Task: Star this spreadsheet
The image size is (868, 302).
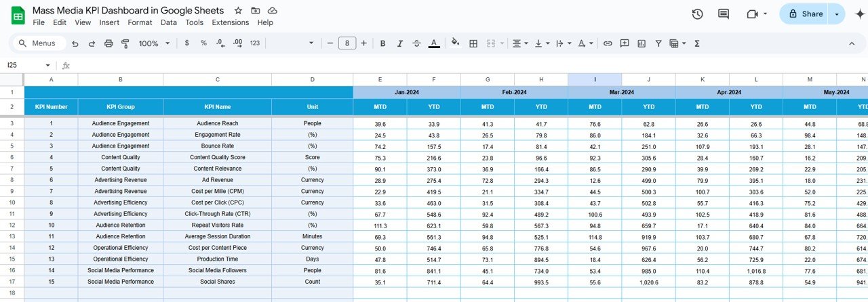Action: 238,11
